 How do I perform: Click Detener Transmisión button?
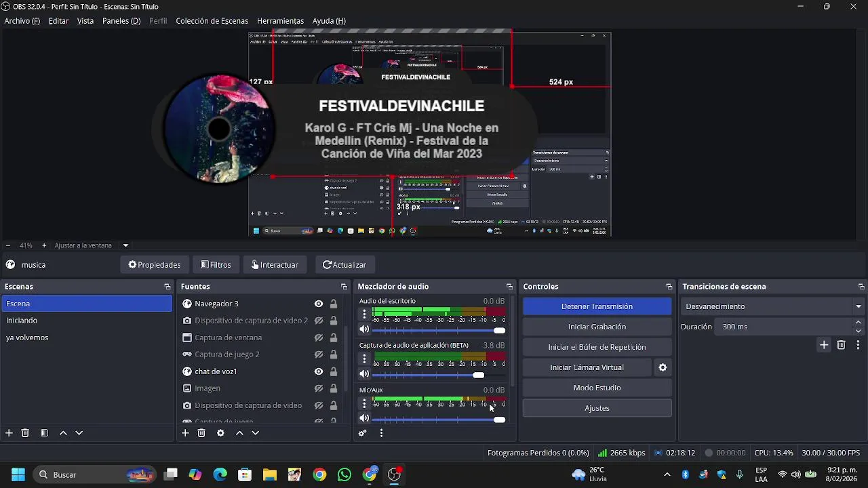pos(597,306)
